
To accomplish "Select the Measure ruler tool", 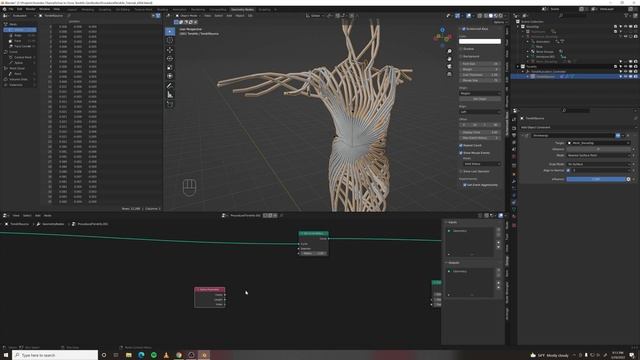I will click(x=170, y=95).
